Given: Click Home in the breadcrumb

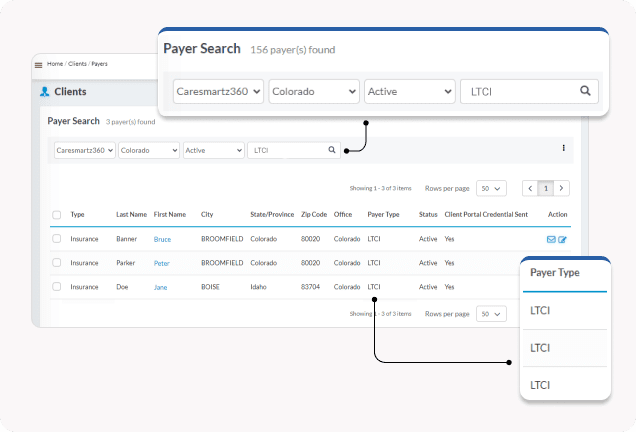Looking at the screenshot, I should click(x=55, y=64).
